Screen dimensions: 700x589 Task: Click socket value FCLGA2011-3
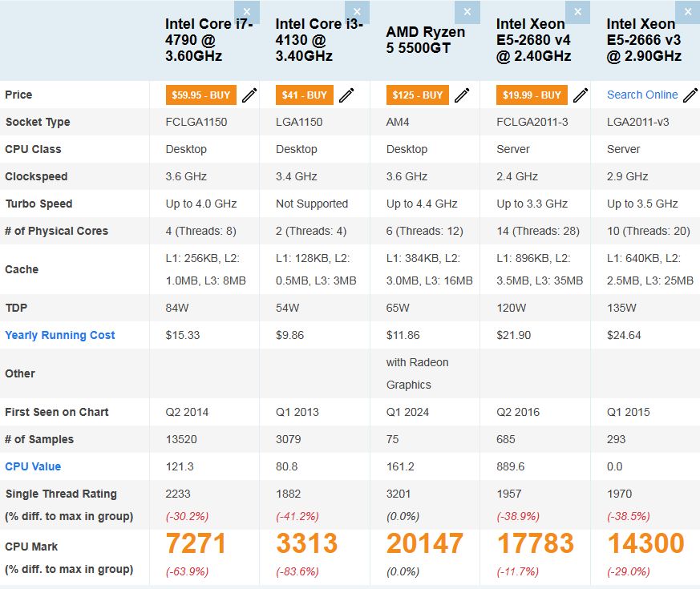[532, 122]
